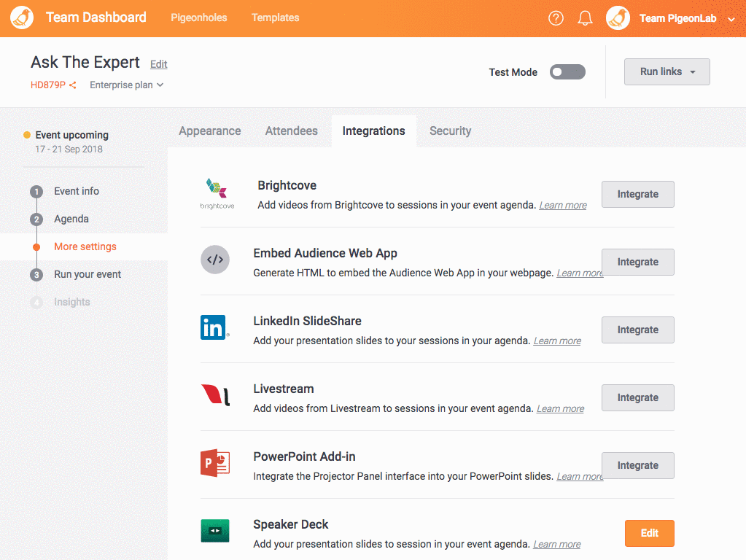This screenshot has height=560, width=746.
Task: Click the orange dot for More settings
Action: click(36, 247)
